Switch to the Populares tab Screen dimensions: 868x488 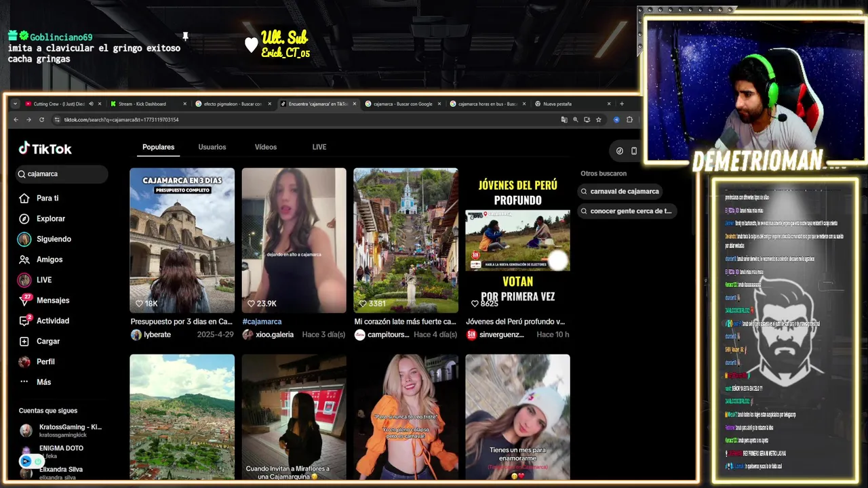pos(158,147)
